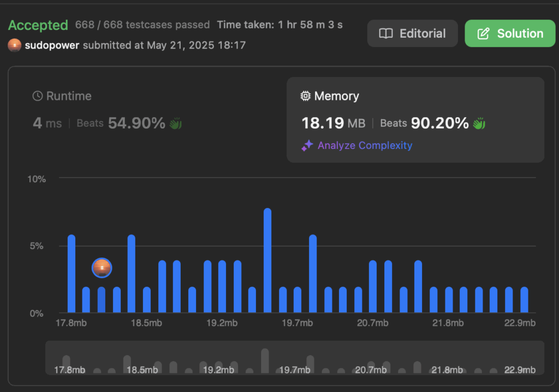
Task: Click the 54.90% runtime beats value
Action: click(x=137, y=123)
